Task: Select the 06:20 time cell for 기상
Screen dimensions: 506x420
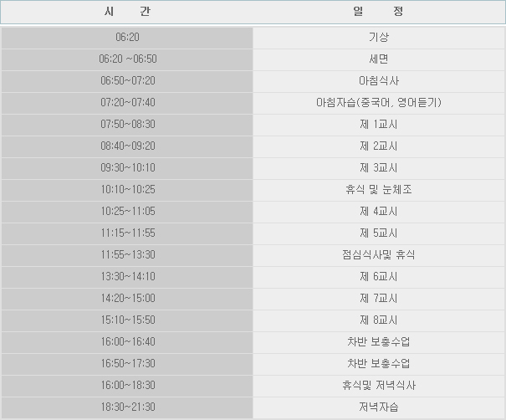Action: point(127,38)
